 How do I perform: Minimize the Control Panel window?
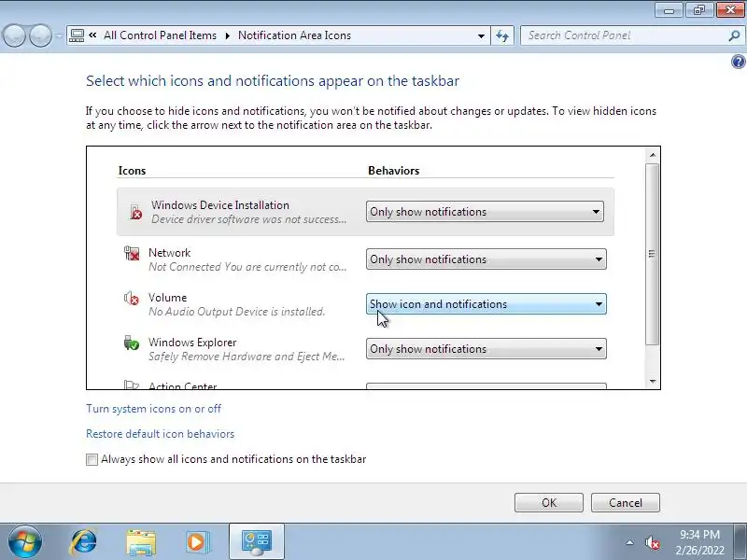coord(669,10)
